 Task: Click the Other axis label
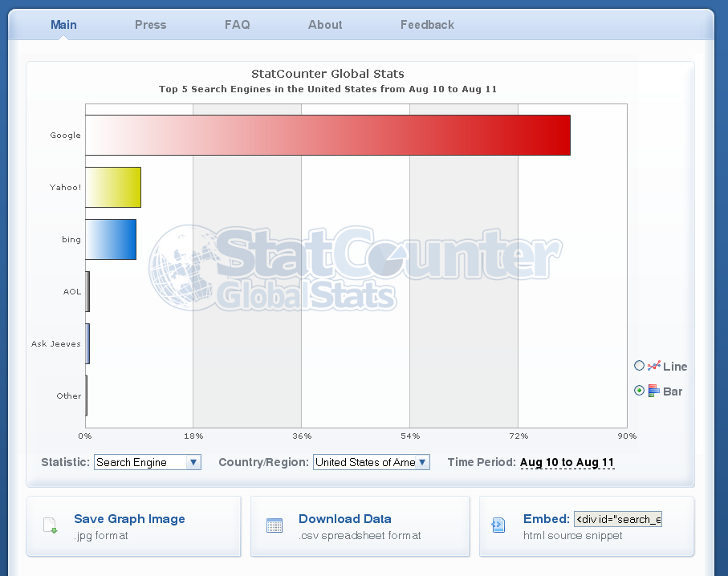pos(69,396)
